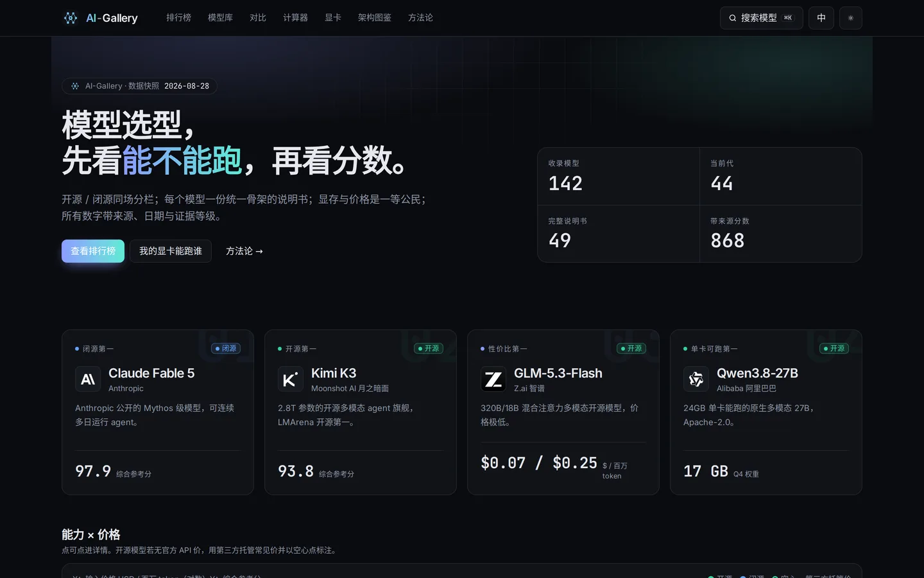This screenshot has width=924, height=578.
Task: Click the 93.8 综合参考分 score
Action: [316, 471]
